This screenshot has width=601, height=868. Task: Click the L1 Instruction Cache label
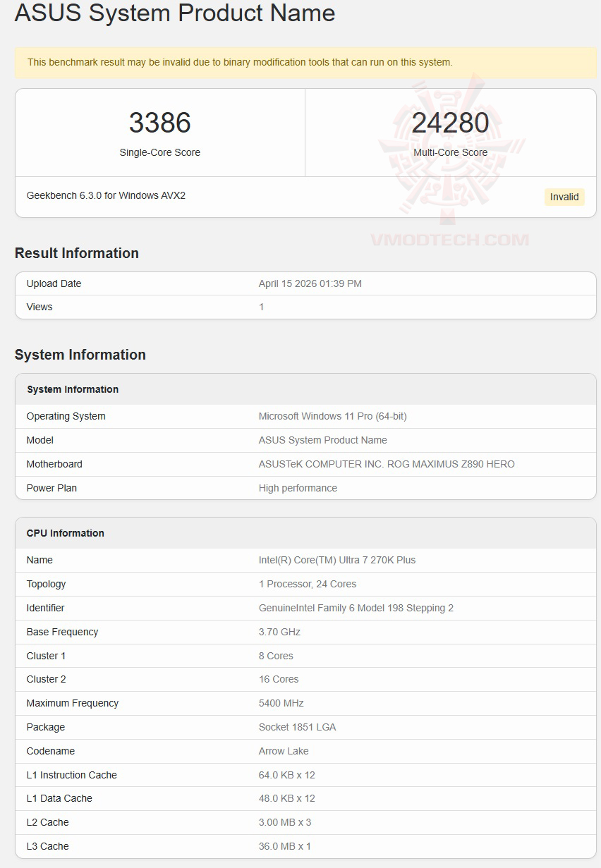(x=72, y=775)
